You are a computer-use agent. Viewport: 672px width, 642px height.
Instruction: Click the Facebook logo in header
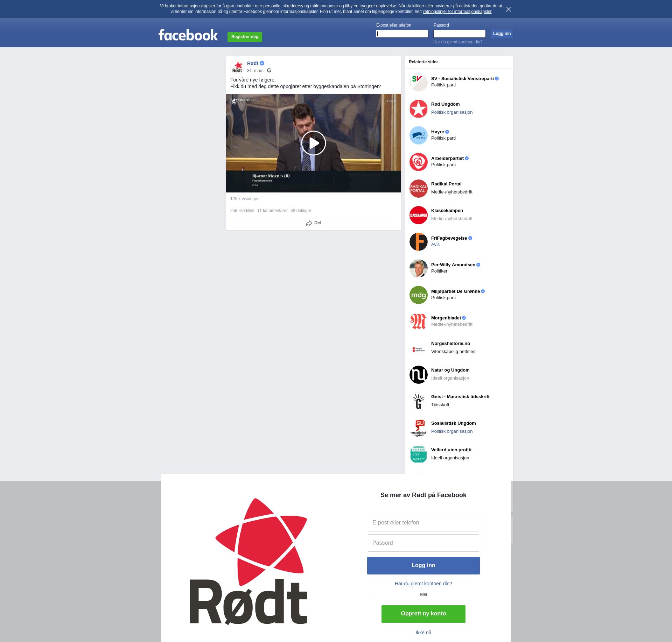tap(188, 35)
